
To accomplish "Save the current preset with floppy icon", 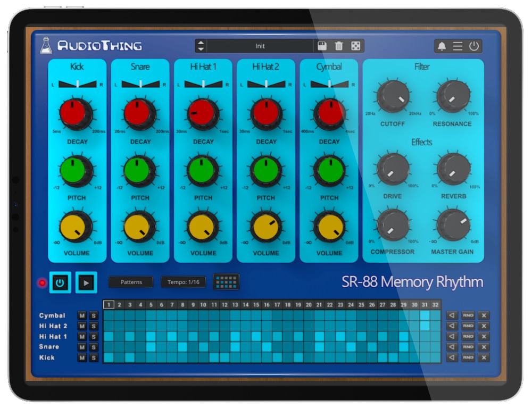I will pos(322,46).
